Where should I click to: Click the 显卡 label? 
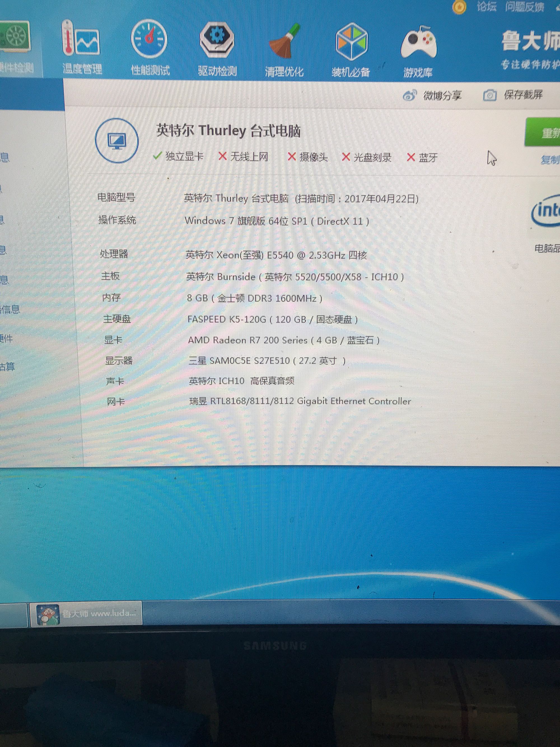coord(113,340)
